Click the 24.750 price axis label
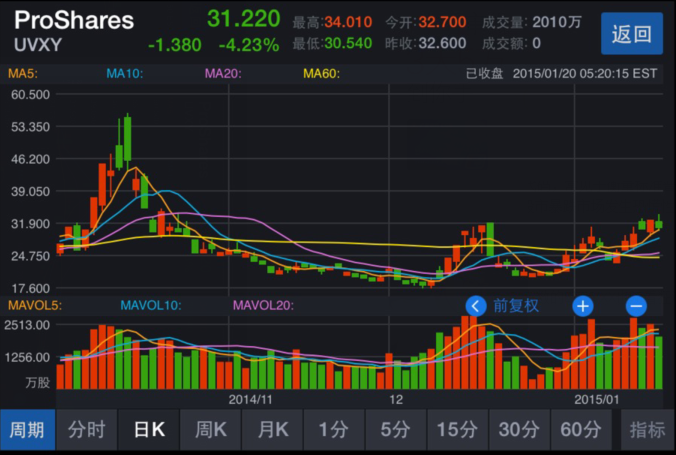 [x=30, y=256]
